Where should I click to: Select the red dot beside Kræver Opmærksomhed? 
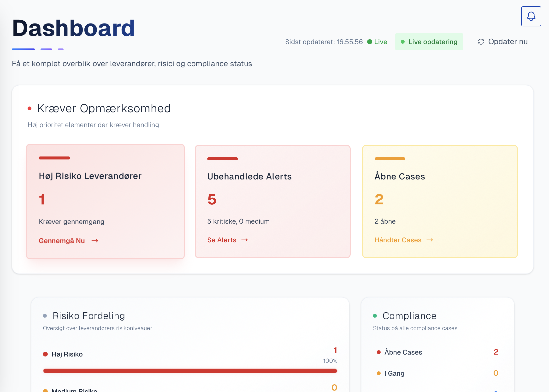30,108
